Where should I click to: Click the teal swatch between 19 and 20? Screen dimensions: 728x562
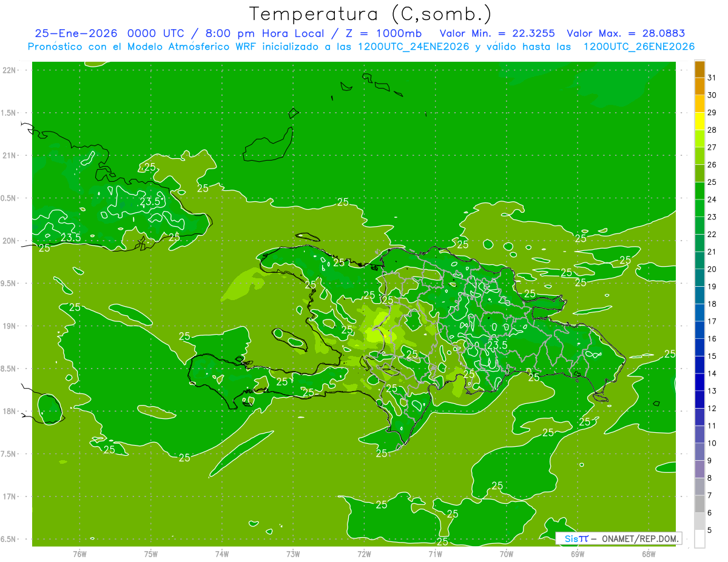pos(699,278)
